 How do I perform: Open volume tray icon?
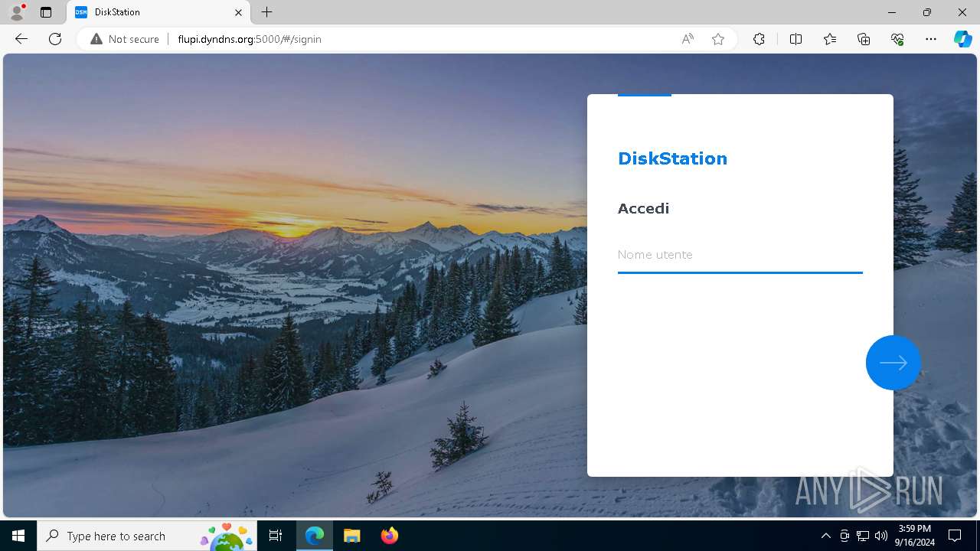(881, 536)
